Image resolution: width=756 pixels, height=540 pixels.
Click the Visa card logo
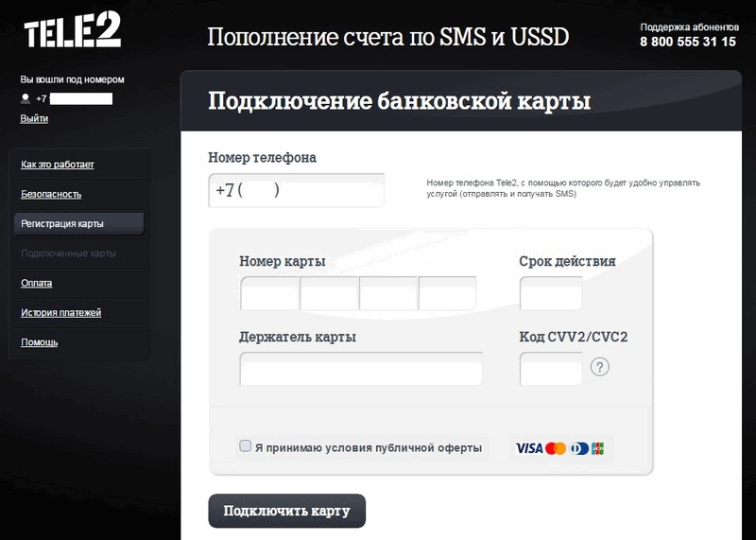tap(529, 448)
